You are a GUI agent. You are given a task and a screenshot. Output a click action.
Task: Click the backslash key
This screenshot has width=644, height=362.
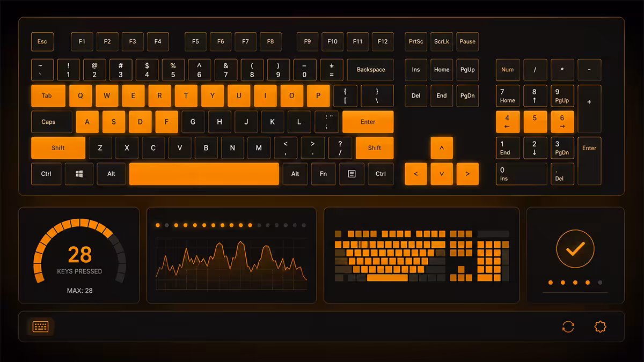377,95
